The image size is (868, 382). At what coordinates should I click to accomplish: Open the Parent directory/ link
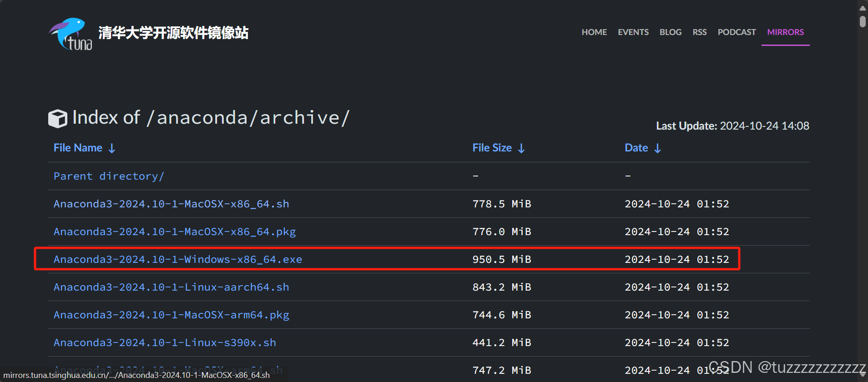click(109, 176)
